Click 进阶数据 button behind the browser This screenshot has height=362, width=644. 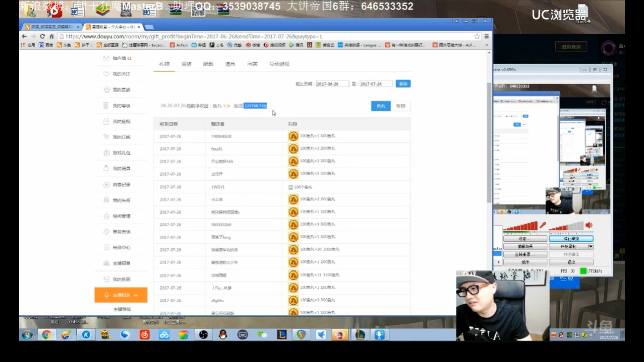pos(571,47)
